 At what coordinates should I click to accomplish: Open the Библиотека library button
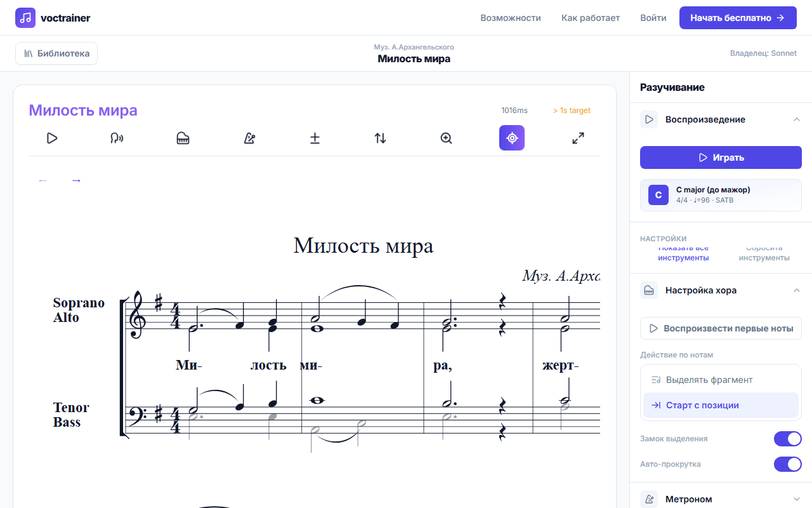56,53
